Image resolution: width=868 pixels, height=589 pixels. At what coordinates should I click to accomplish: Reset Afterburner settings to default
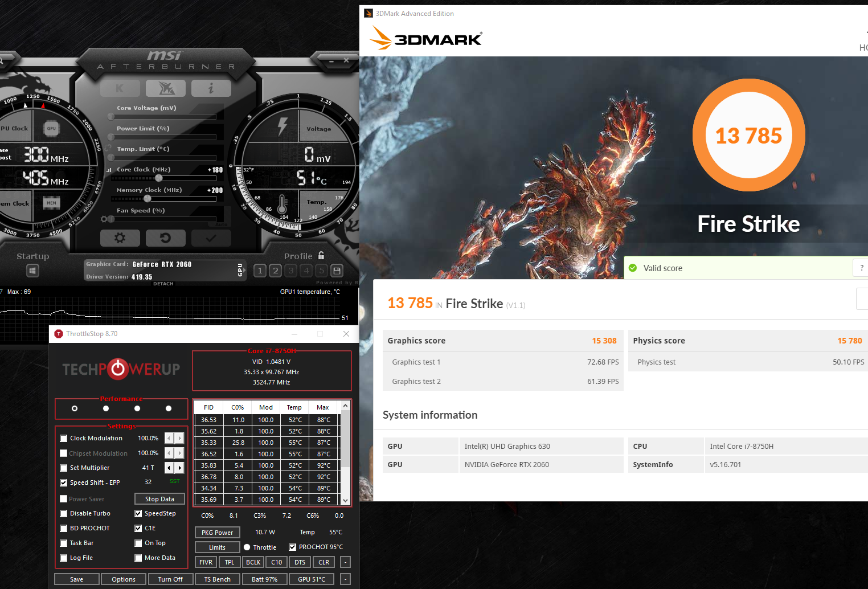[165, 238]
